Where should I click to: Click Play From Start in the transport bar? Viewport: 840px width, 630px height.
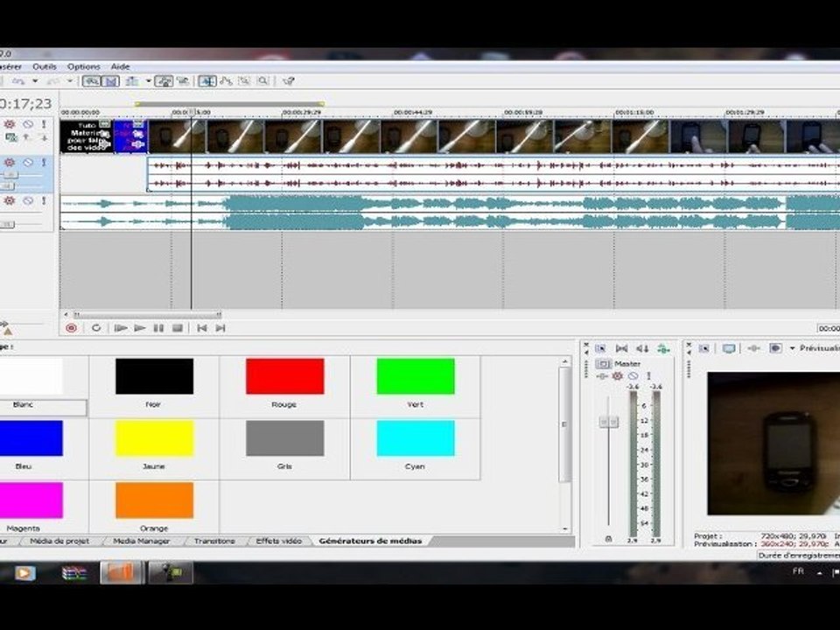pyautogui.click(x=121, y=328)
